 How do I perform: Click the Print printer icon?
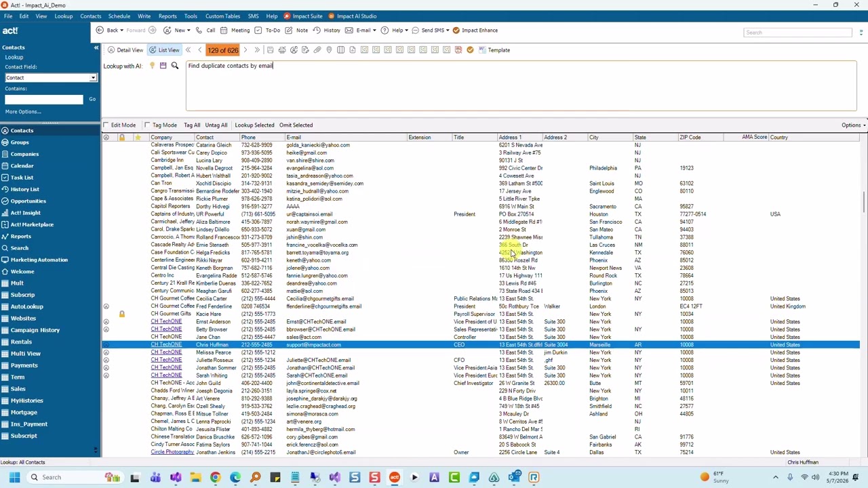pyautogui.click(x=282, y=50)
